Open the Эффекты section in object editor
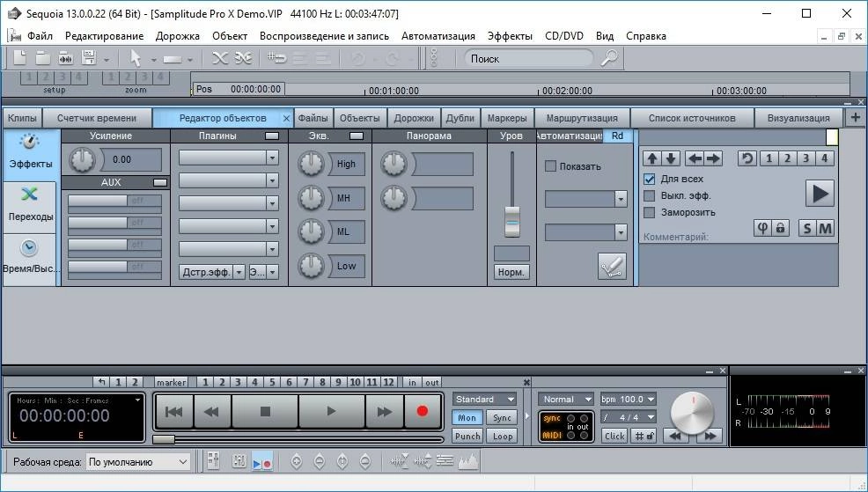The image size is (868, 492). (x=31, y=155)
